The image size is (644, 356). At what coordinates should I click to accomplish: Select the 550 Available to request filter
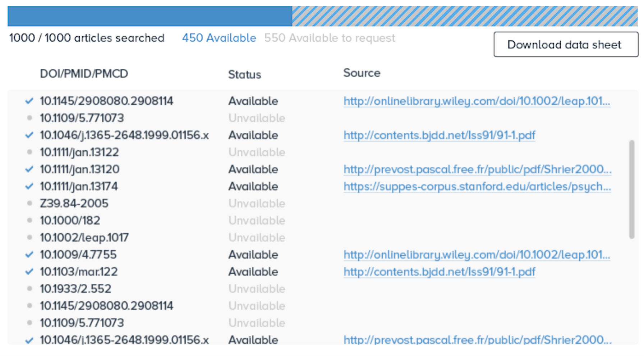click(330, 38)
